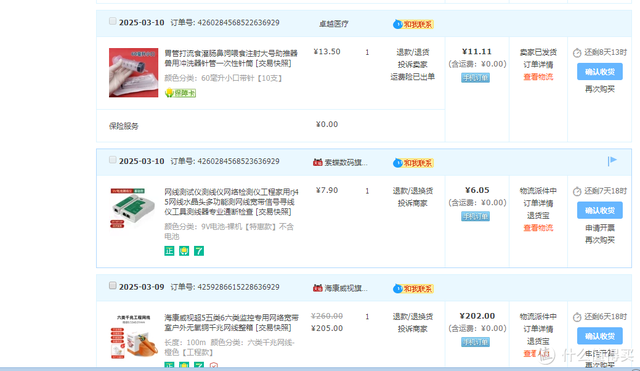Confirm receipt for the ¥6.05 order
640x371 pixels.
point(600,211)
